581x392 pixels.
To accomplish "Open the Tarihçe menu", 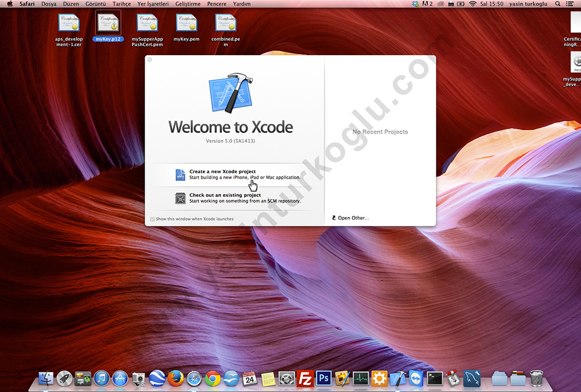I will [x=121, y=3].
